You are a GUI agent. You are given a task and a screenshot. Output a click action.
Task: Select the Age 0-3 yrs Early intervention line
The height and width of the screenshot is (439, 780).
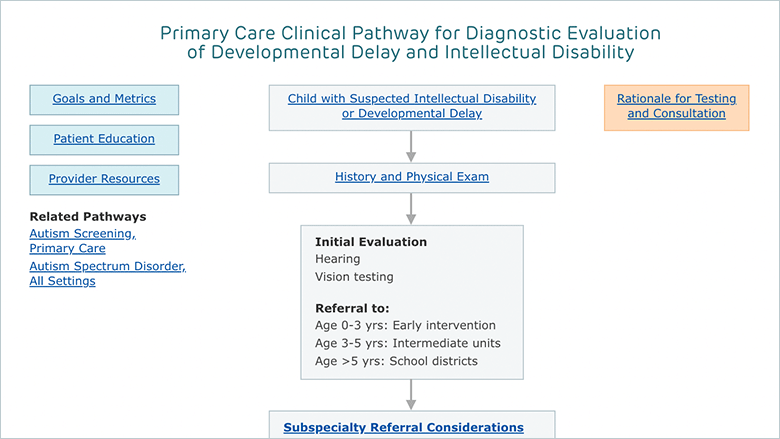pos(405,326)
